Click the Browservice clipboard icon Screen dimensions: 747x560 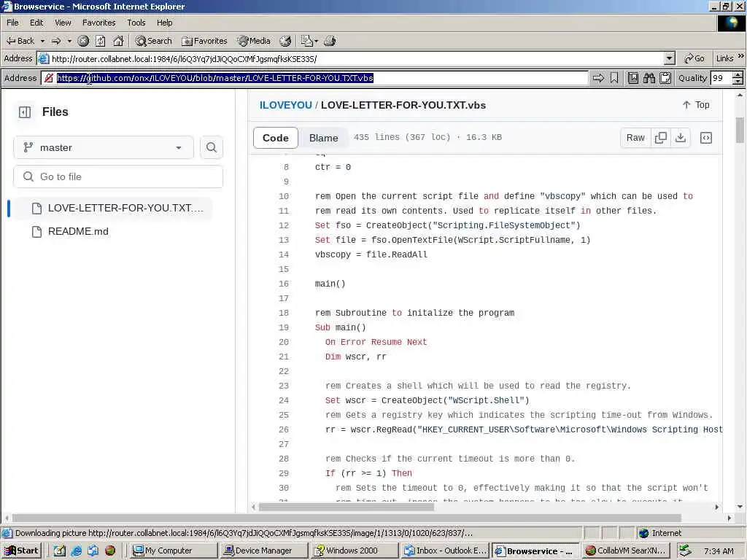click(x=665, y=78)
